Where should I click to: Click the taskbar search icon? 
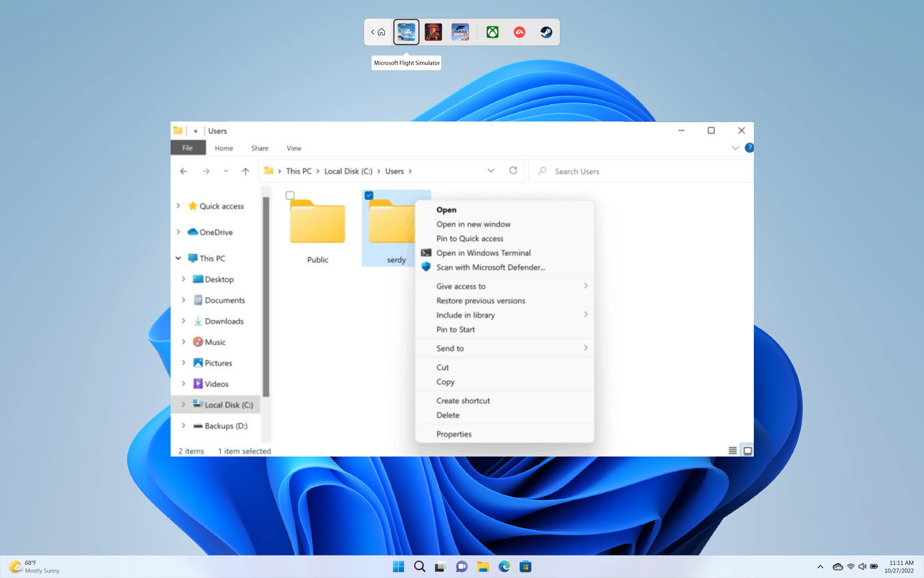click(x=419, y=567)
